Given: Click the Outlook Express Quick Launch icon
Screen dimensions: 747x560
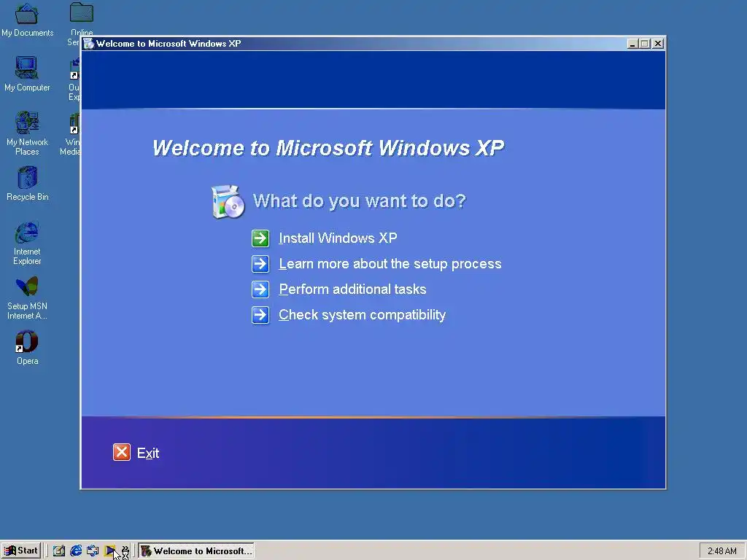Looking at the screenshot, I should [93, 551].
